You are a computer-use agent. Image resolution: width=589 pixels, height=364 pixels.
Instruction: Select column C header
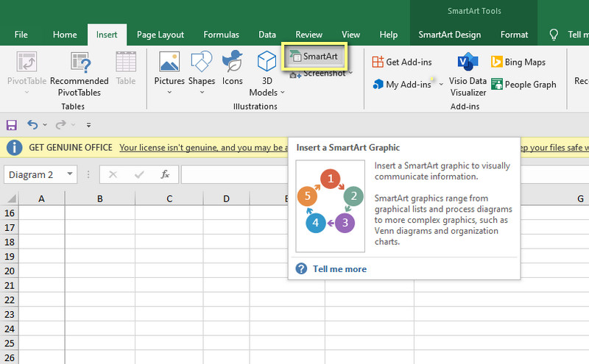pyautogui.click(x=169, y=198)
